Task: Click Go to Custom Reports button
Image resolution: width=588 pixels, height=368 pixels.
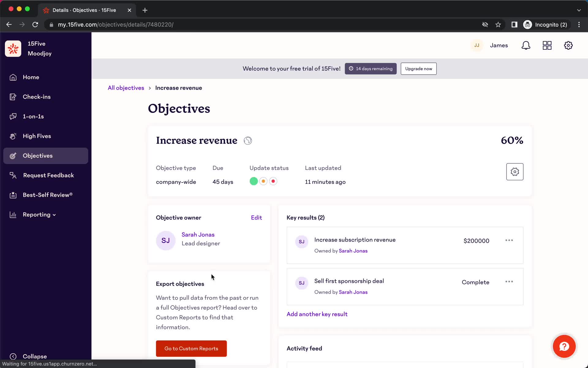Action: 191,348
